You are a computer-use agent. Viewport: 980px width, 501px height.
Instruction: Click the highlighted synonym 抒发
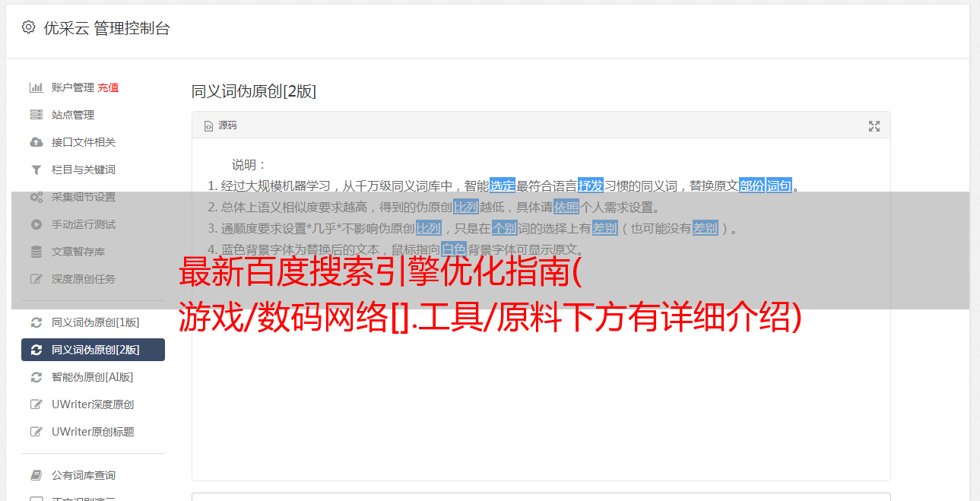pos(590,185)
